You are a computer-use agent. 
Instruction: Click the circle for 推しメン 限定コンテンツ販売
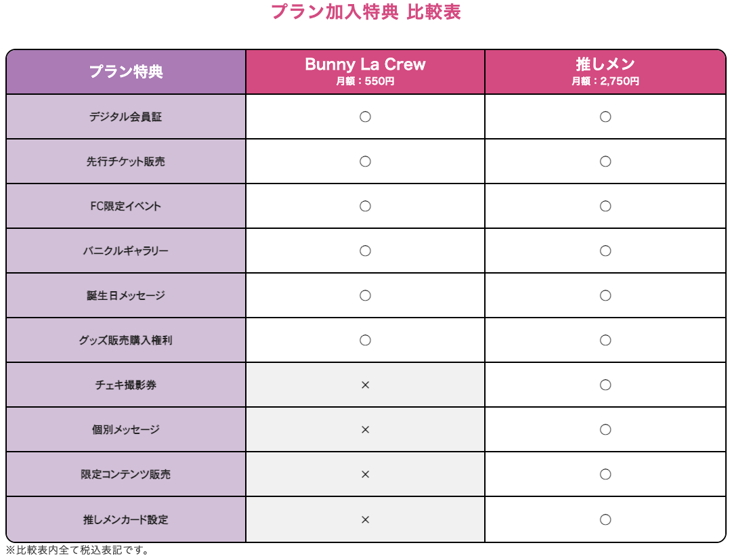click(605, 474)
